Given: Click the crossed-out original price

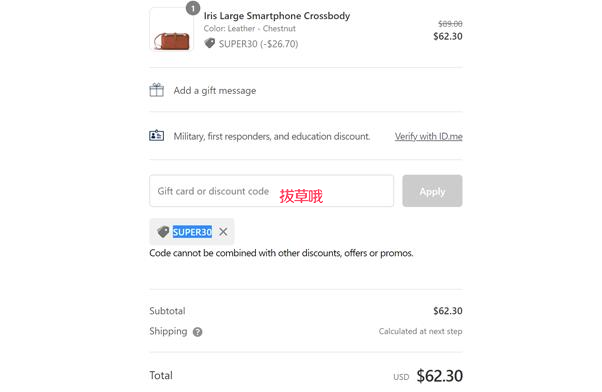Looking at the screenshot, I should click(x=450, y=24).
